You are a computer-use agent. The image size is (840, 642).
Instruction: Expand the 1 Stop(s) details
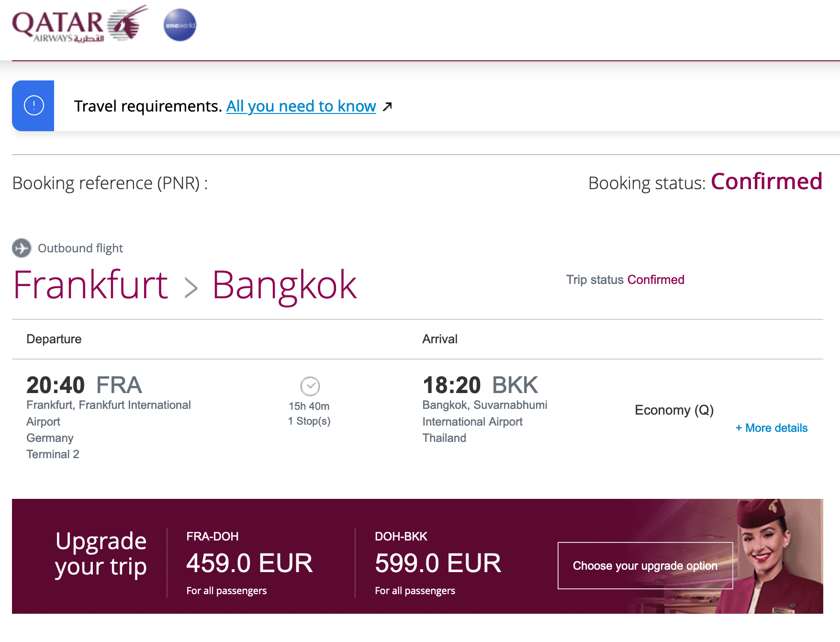click(x=309, y=421)
